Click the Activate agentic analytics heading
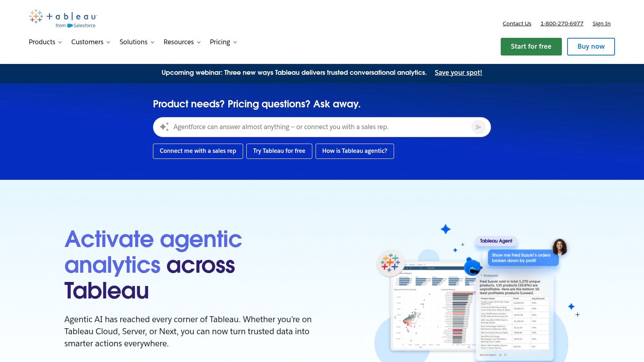This screenshot has height=362, width=644. coord(153,265)
